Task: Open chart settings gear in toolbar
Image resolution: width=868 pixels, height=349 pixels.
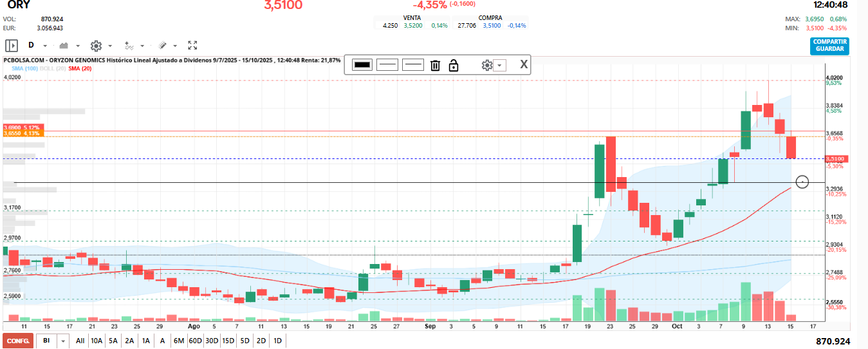Action: coord(97,46)
